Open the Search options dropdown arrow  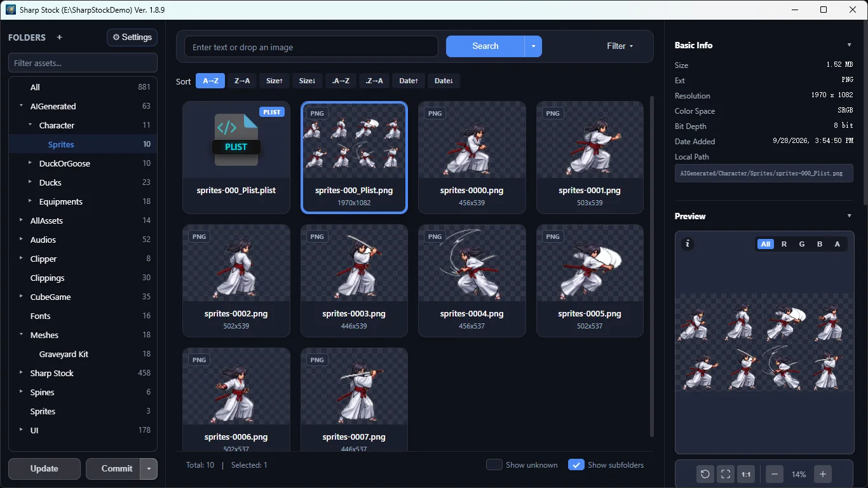pyautogui.click(x=533, y=46)
